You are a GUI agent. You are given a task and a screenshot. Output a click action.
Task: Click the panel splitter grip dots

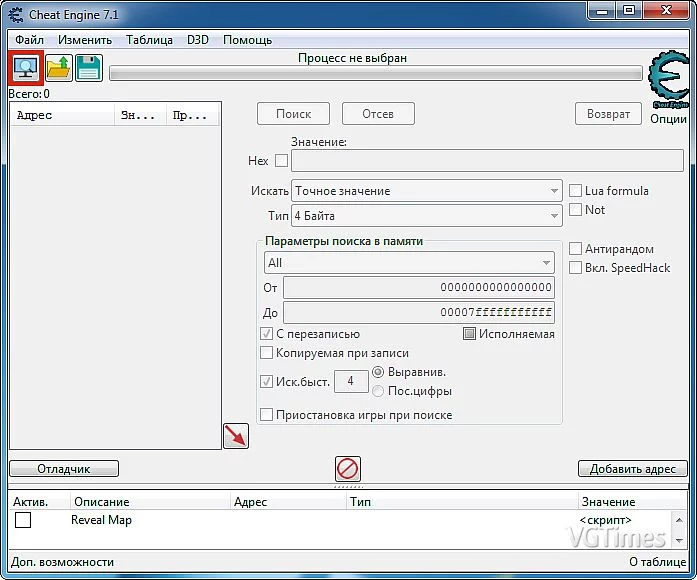coord(348,487)
